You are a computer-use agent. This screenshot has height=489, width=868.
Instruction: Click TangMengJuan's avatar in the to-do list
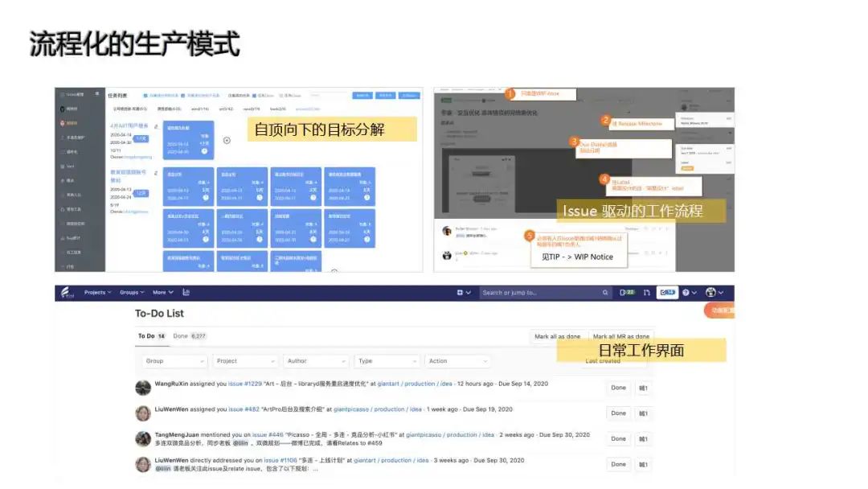[x=143, y=438]
